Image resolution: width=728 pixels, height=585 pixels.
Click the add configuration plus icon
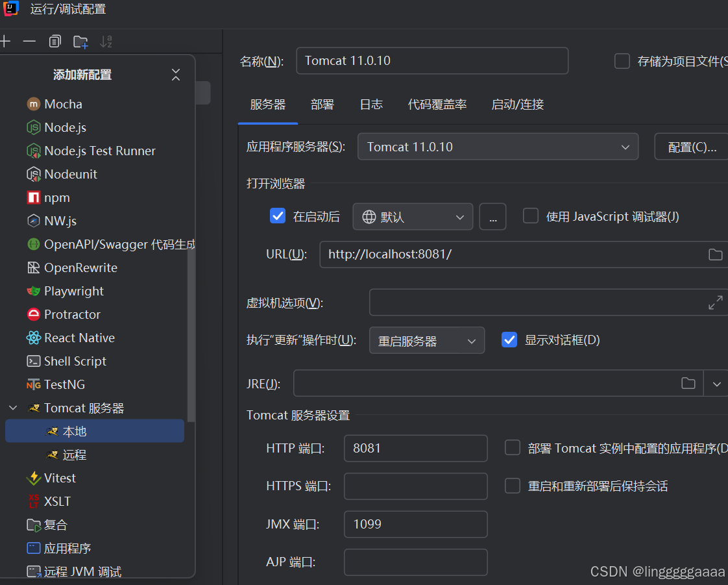click(5, 42)
